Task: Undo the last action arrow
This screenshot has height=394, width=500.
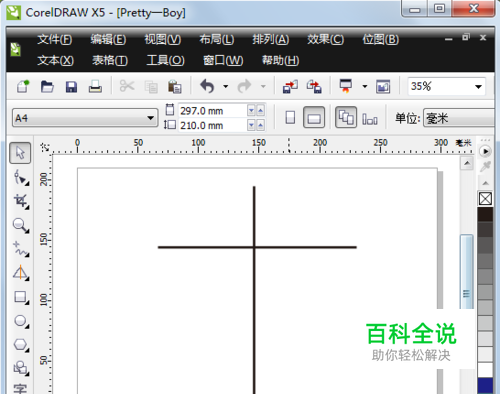Action: tap(207, 86)
